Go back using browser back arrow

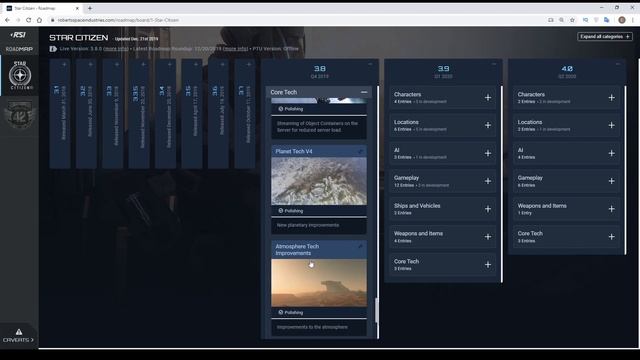(x=7, y=20)
